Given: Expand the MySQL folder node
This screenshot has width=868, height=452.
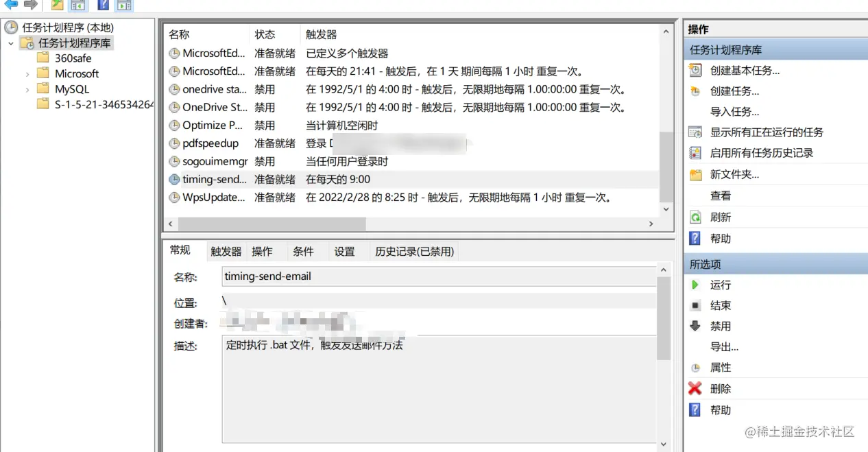Looking at the screenshot, I should (27, 89).
